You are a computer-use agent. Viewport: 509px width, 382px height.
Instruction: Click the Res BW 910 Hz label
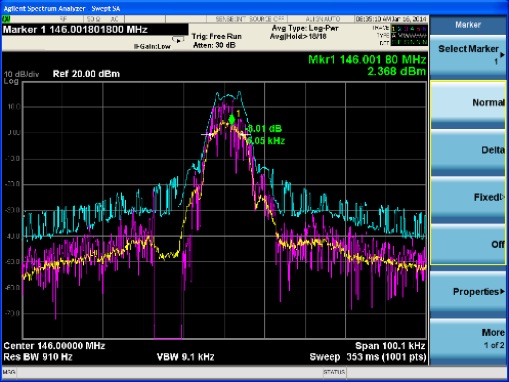(x=38, y=357)
